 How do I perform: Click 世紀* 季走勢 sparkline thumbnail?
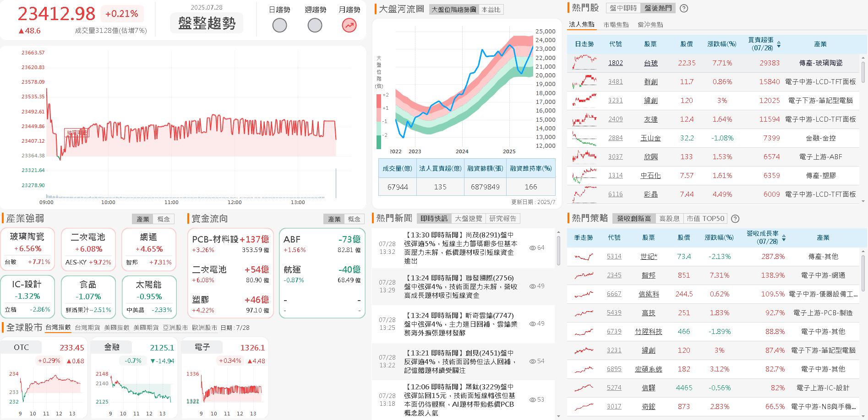click(x=584, y=257)
